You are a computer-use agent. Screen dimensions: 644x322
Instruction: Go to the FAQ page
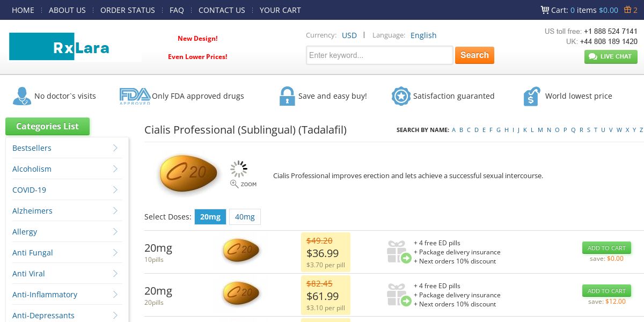tap(177, 10)
